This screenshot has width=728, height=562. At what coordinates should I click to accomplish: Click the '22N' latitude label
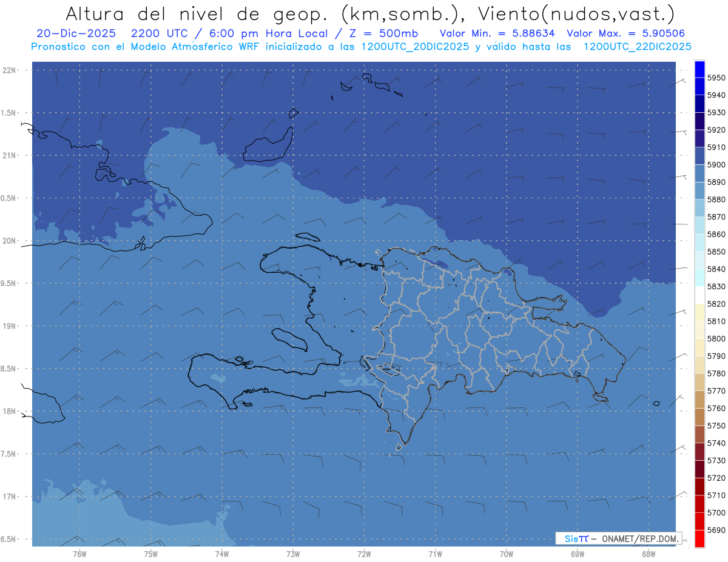[10, 70]
